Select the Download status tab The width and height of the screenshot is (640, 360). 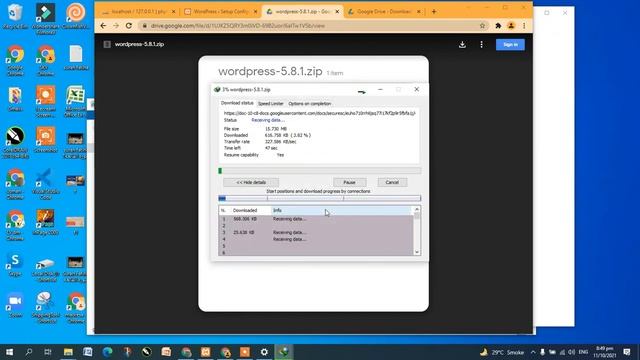(237, 103)
